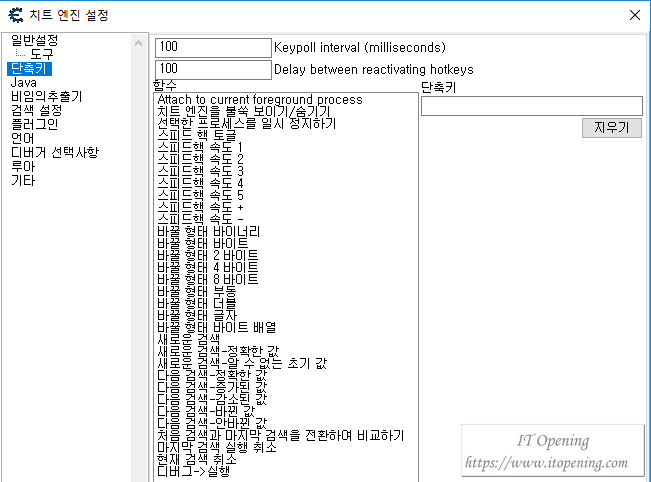Image resolution: width=651 pixels, height=482 pixels.
Task: Select the 도구 child node
Action: pyautogui.click(x=42, y=54)
